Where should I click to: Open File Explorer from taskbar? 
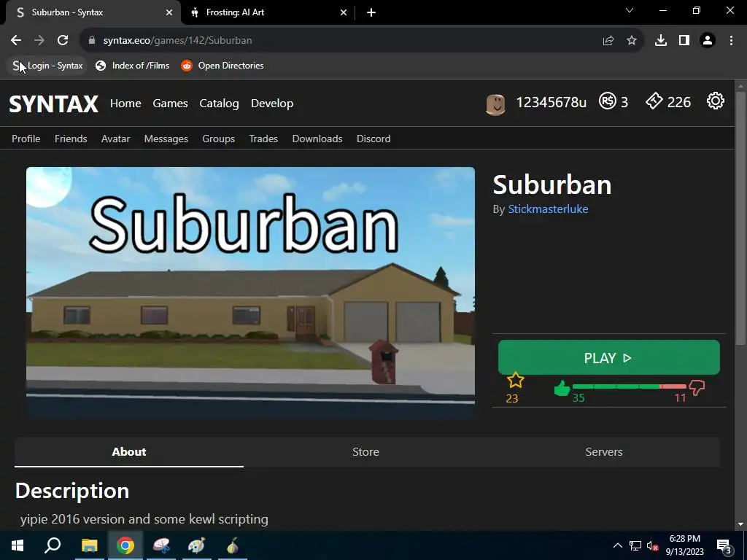pyautogui.click(x=89, y=545)
